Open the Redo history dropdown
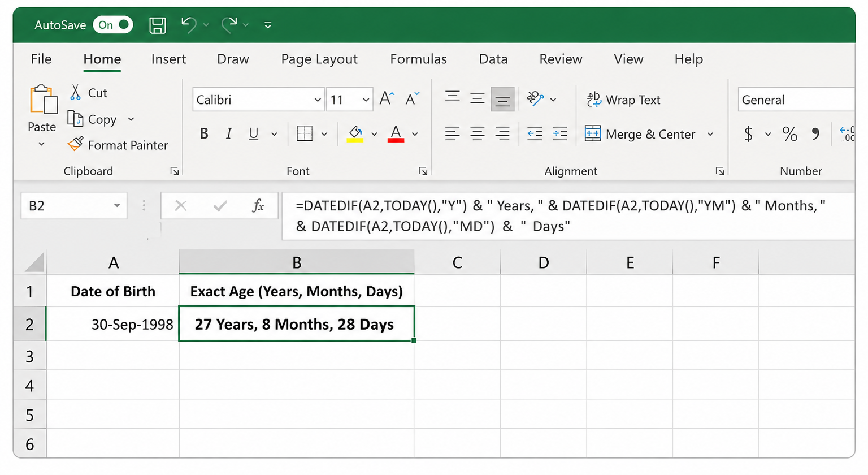Screen dimensions: 868x475 coord(246,25)
